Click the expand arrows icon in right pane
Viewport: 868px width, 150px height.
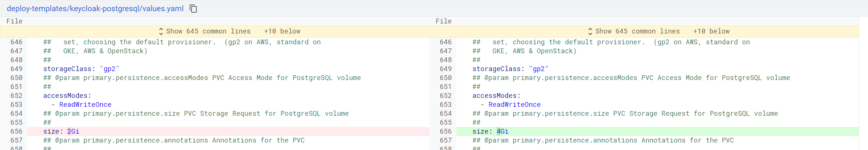coord(590,31)
